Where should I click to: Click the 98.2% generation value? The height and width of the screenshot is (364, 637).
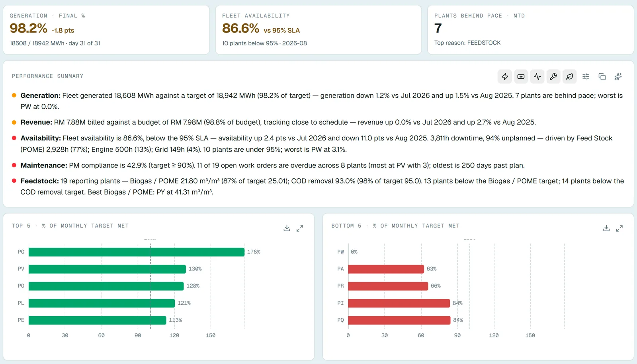click(29, 28)
